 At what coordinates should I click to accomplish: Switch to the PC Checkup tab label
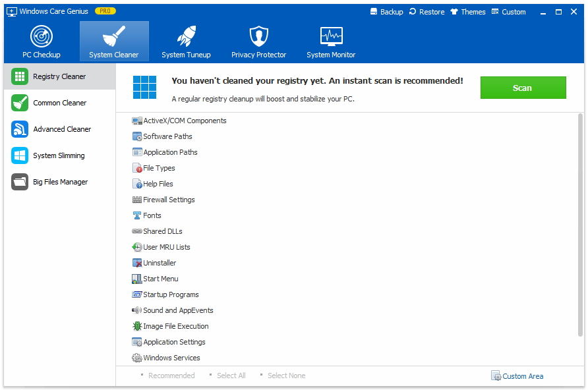coord(42,55)
